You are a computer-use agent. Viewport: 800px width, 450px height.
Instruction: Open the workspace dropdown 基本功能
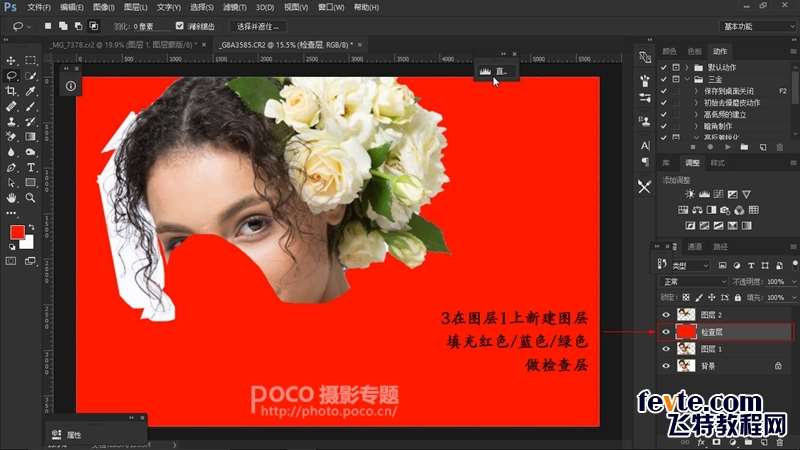pyautogui.click(x=758, y=26)
